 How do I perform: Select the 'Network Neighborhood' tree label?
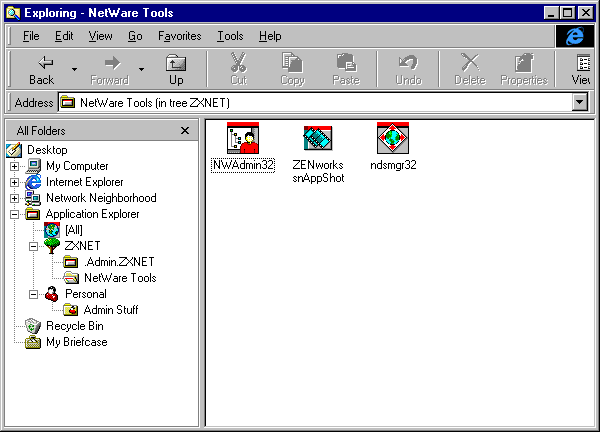click(101, 198)
